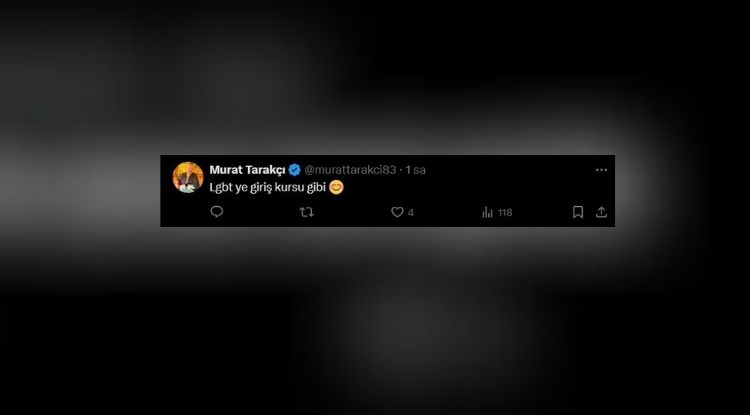Repost the tweet with retweet arrows icon
The width and height of the screenshot is (750, 415).
click(307, 212)
